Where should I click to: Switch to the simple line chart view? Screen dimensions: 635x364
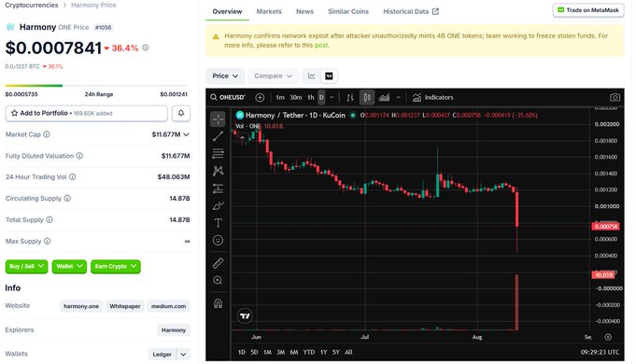(x=312, y=77)
